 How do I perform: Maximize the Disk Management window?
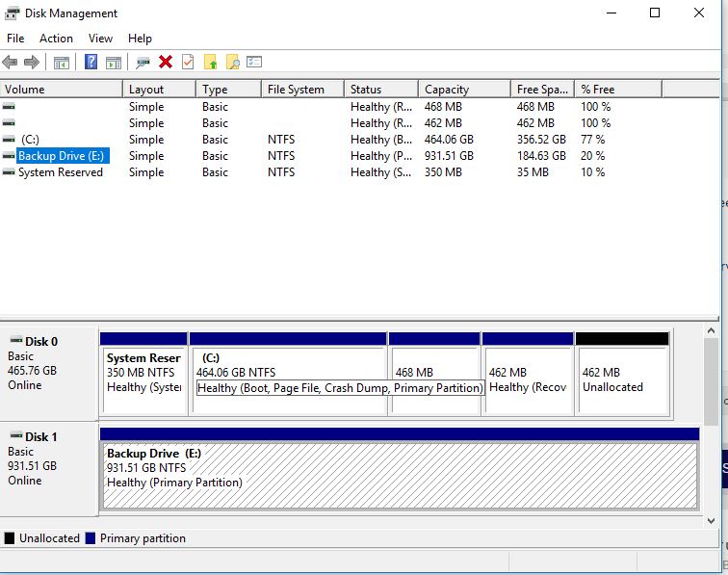[655, 13]
